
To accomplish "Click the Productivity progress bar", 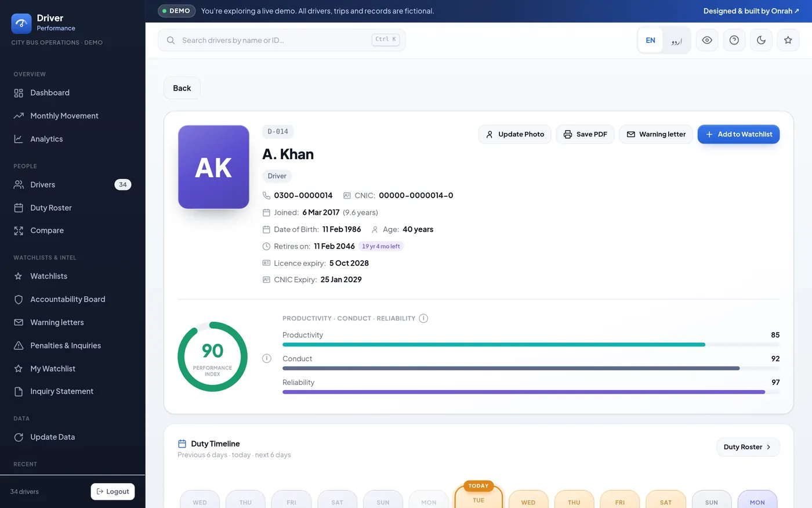I will pos(531,345).
